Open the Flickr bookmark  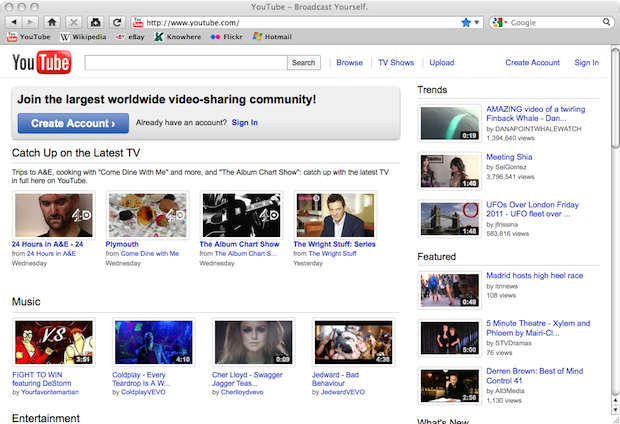226,37
